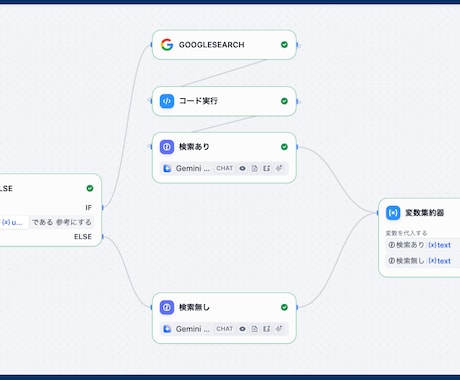Click the green checkmark on 検索無し node
Screen dimensions: 460x380
coord(284,307)
